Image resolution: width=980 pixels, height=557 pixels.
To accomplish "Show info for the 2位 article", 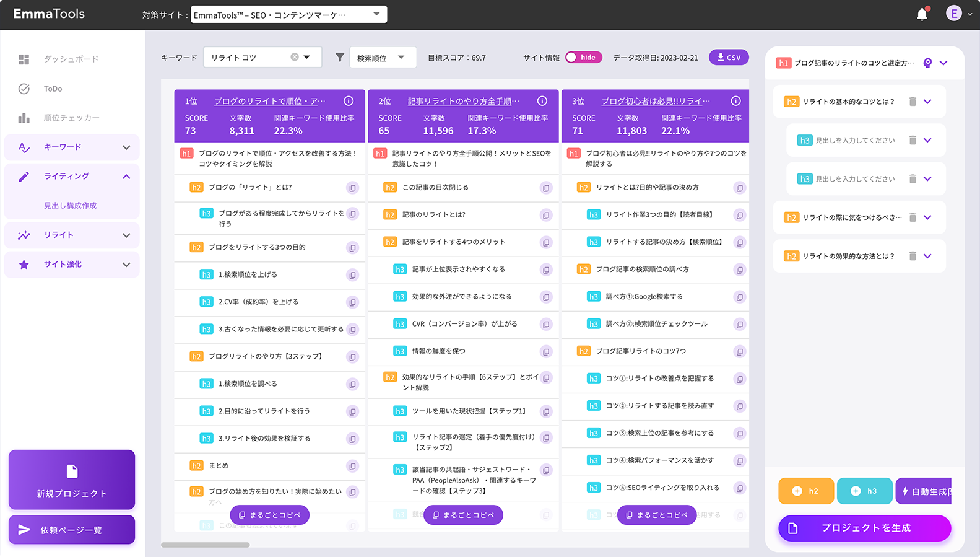I will [x=542, y=101].
